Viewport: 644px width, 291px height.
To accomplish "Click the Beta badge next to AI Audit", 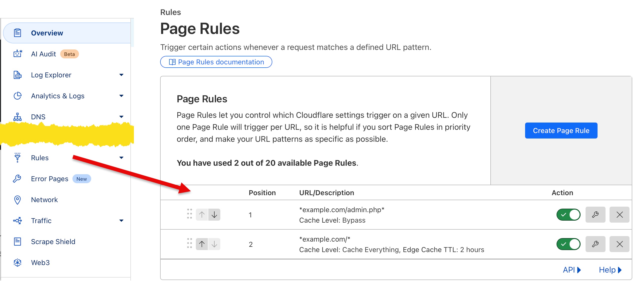I will 69,54.
